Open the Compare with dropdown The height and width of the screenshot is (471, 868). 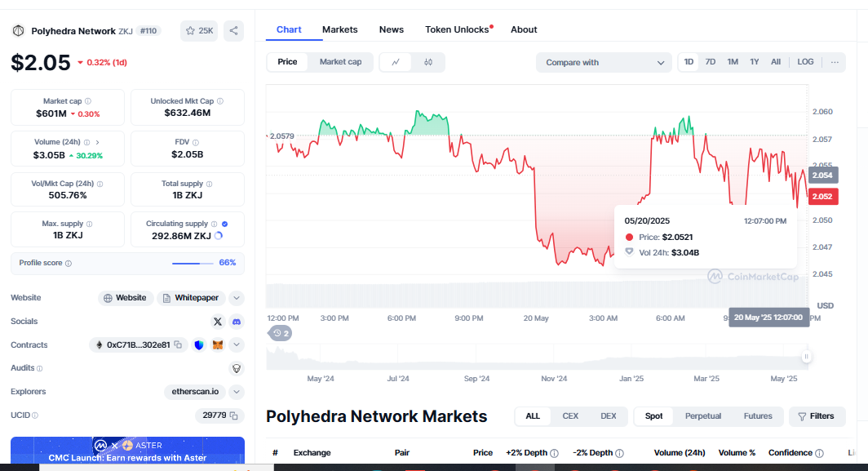pyautogui.click(x=604, y=63)
